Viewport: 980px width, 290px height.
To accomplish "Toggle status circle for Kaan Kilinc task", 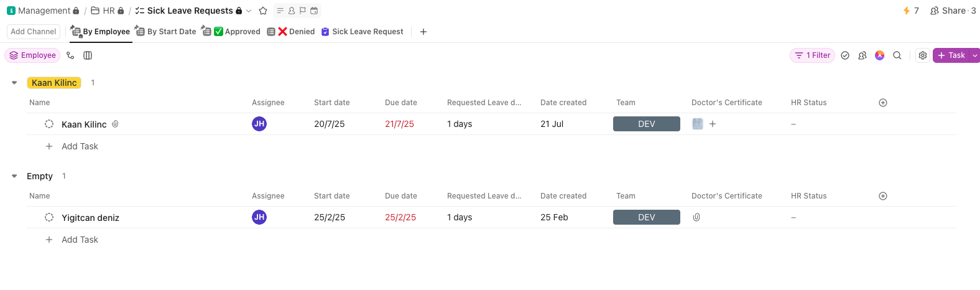I will tap(49, 124).
